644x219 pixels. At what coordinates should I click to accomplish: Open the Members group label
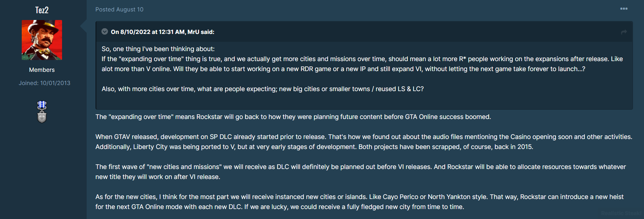42,70
